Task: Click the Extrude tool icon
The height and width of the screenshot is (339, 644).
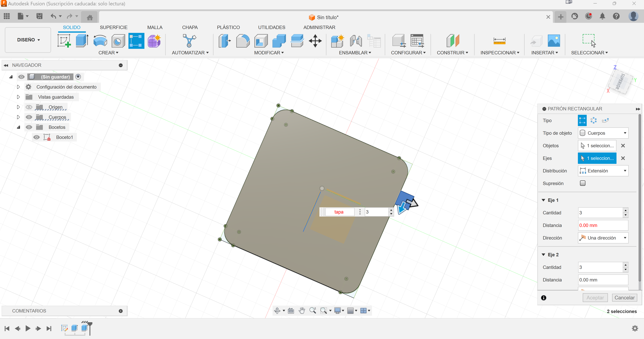Action: coord(82,41)
